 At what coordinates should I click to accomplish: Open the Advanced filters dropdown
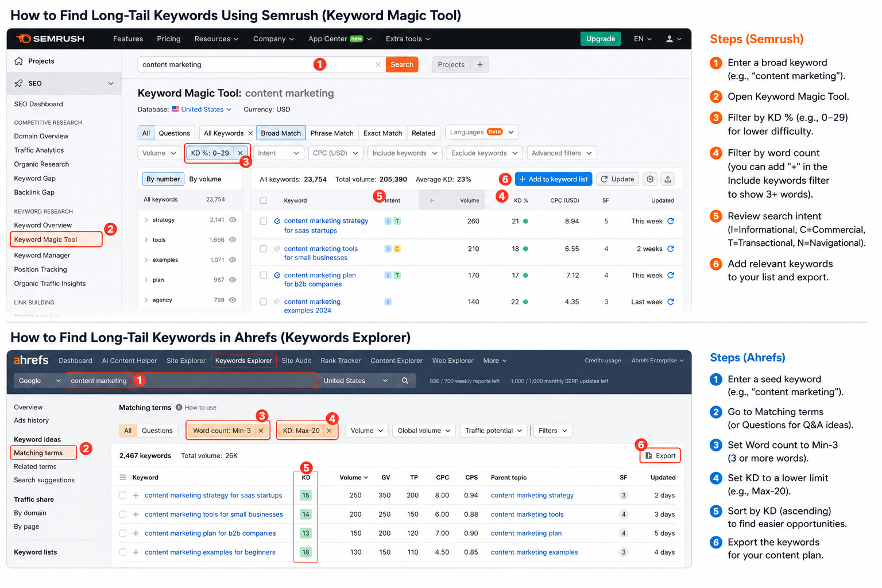(x=562, y=153)
